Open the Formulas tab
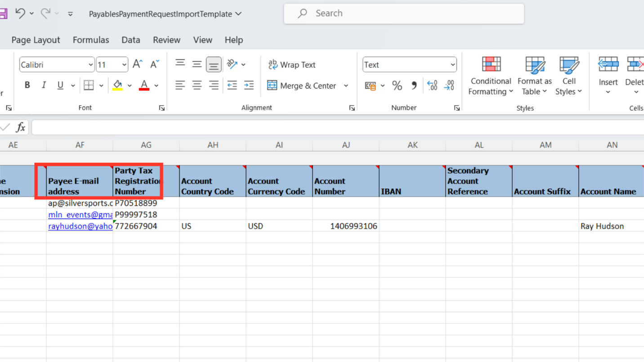Screen dimensions: 644x362 [91, 40]
